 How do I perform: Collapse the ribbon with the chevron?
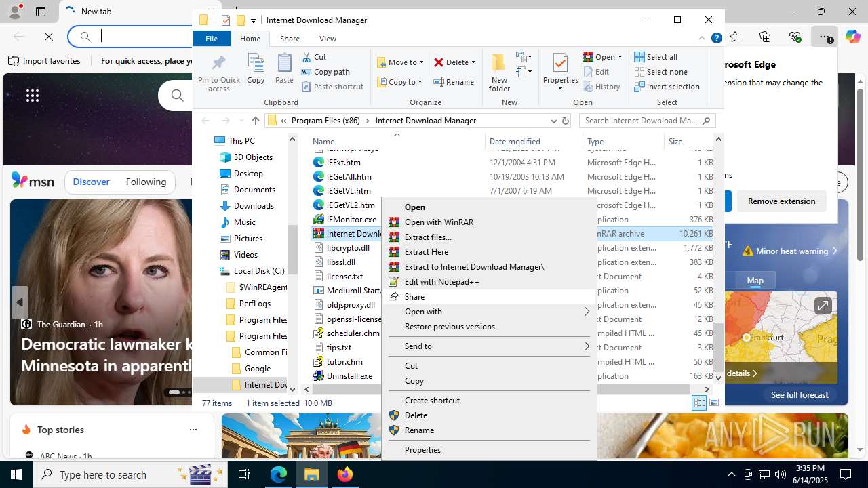702,39
